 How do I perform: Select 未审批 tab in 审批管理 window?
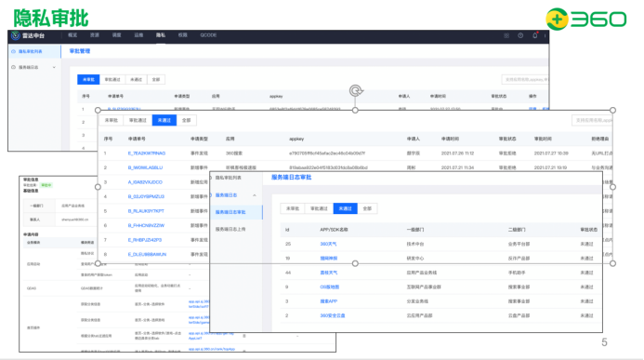pyautogui.click(x=88, y=79)
